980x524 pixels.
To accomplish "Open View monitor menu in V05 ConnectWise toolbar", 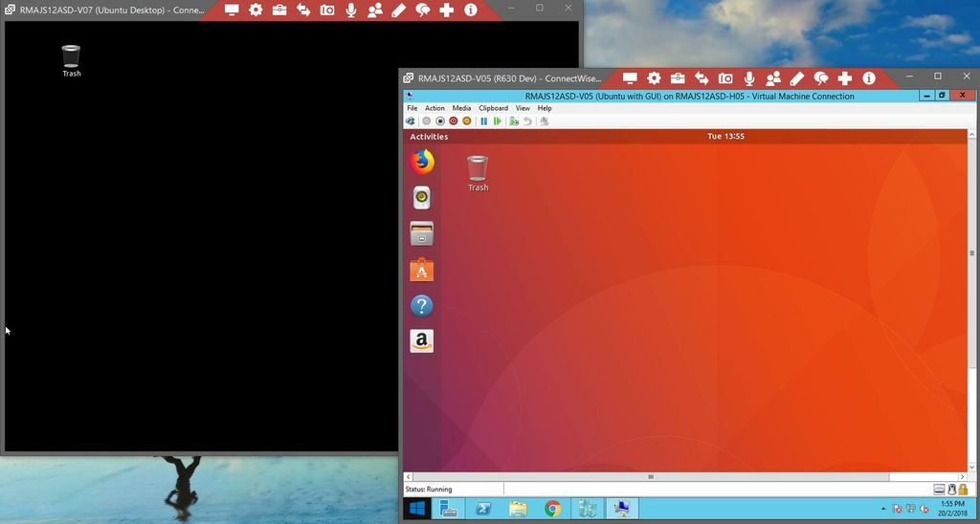I will [x=630, y=78].
